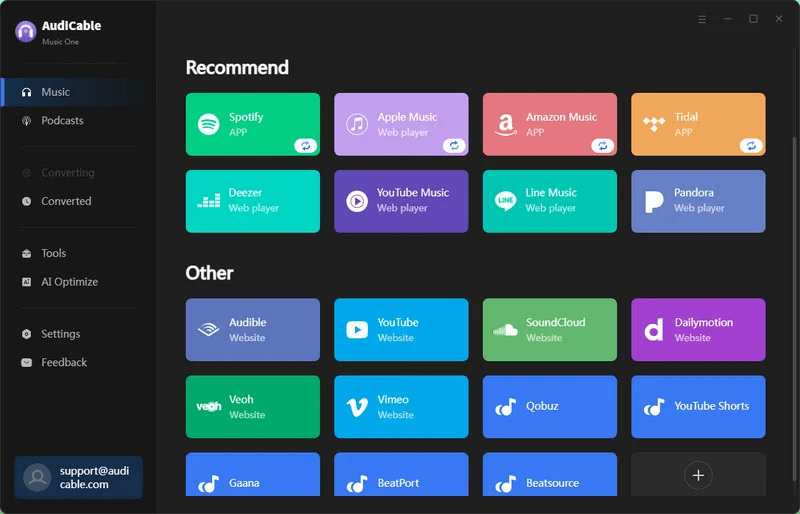800x514 pixels.
Task: Open the Veoh website source
Action: [253, 407]
